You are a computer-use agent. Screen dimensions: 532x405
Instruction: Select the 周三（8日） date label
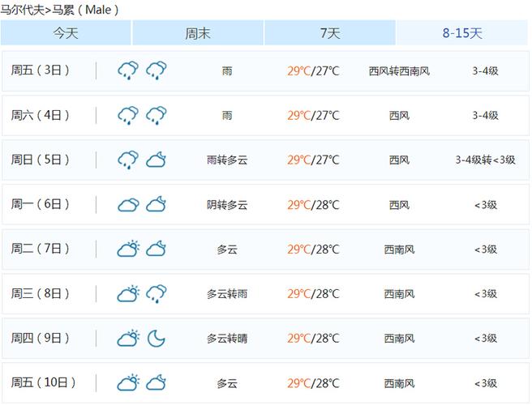point(40,293)
